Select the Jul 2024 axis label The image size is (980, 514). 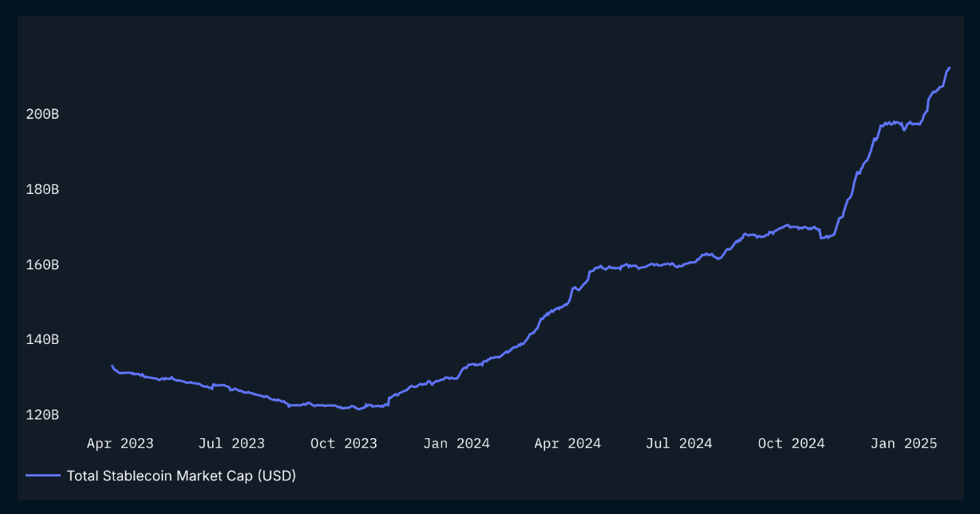679,443
